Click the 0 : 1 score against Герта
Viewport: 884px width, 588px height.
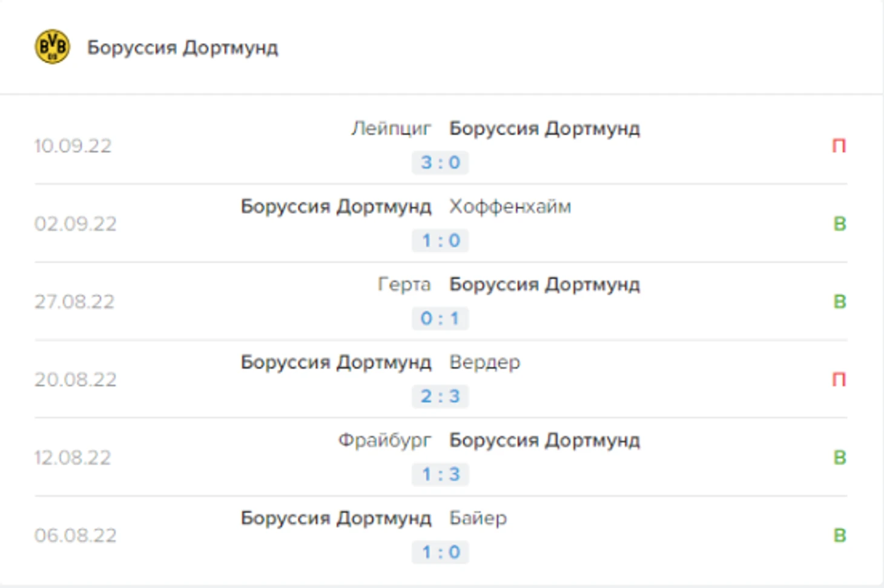[x=440, y=318]
